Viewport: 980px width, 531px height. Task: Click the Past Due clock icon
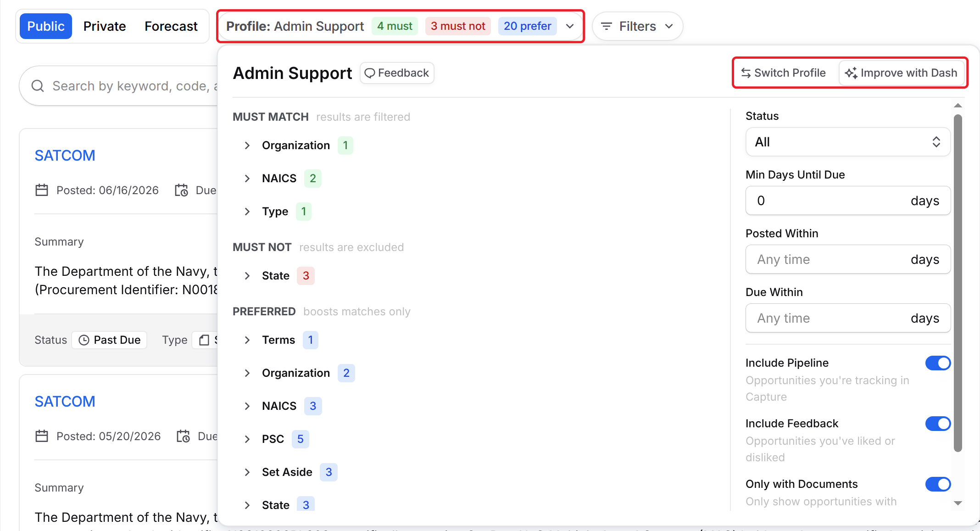84,340
